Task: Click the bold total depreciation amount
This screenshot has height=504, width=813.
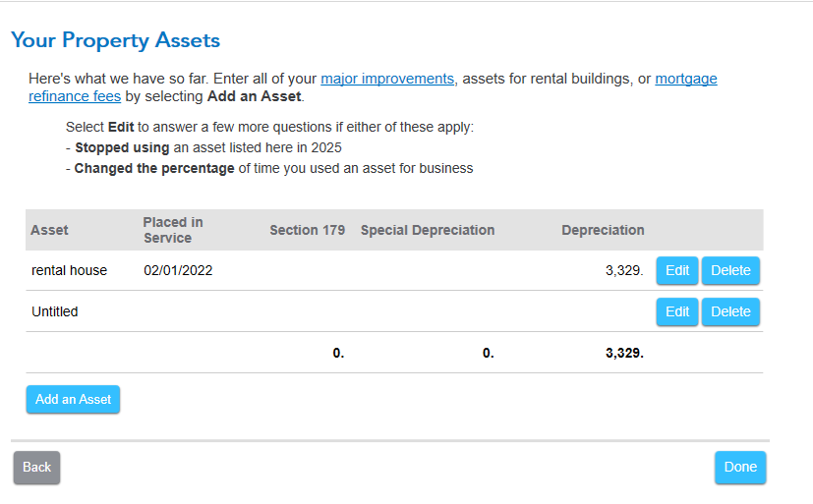Action: (624, 353)
